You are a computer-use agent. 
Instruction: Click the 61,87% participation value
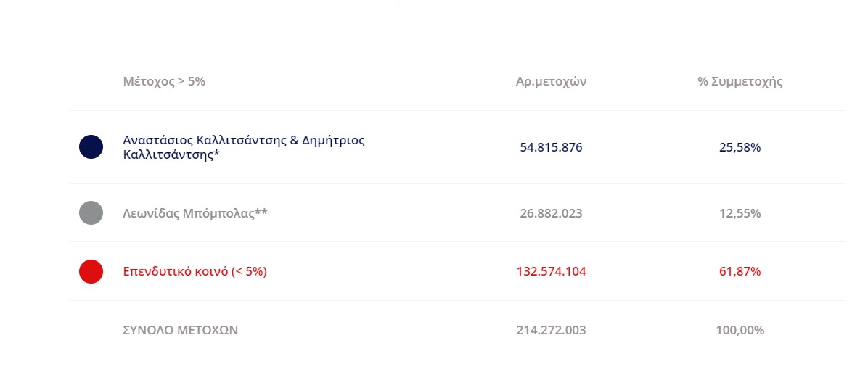coord(740,271)
